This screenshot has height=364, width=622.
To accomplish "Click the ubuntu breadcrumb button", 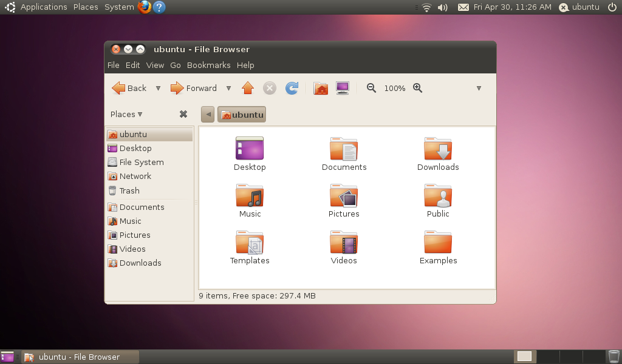I will tap(241, 114).
